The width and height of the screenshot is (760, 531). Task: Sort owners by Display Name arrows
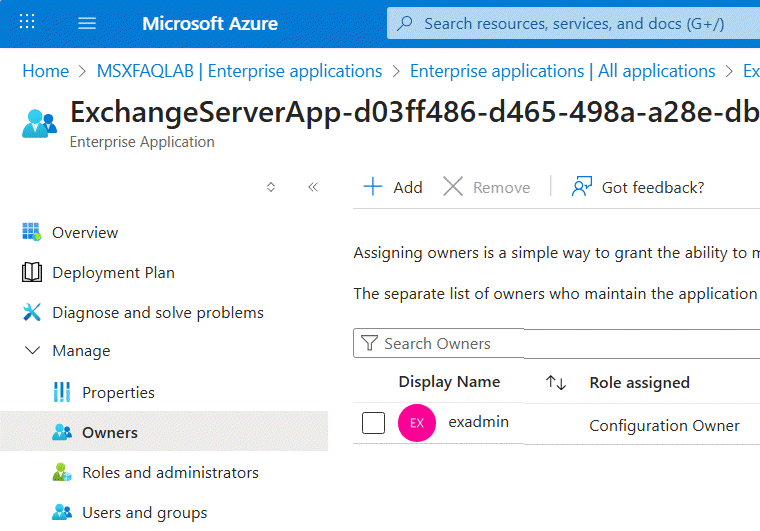555,383
